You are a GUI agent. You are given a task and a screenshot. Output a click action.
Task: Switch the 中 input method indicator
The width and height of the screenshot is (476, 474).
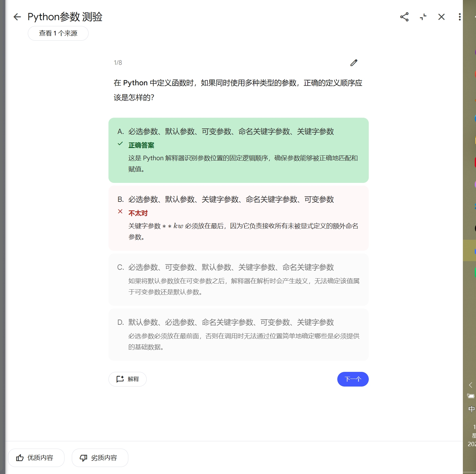(x=472, y=409)
